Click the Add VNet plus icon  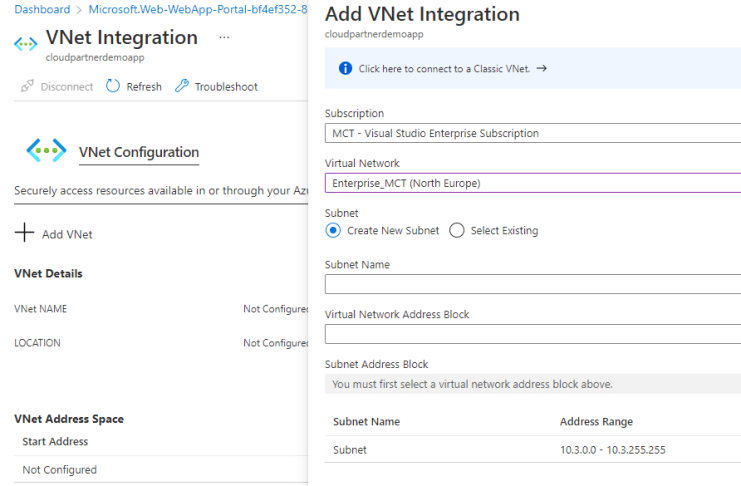[x=24, y=233]
